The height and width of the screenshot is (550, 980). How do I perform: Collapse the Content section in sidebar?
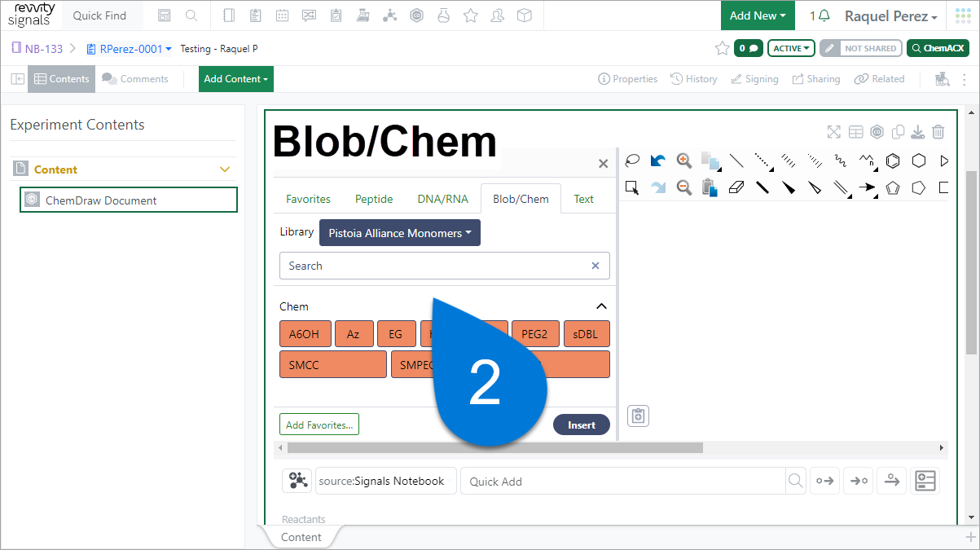tap(225, 169)
